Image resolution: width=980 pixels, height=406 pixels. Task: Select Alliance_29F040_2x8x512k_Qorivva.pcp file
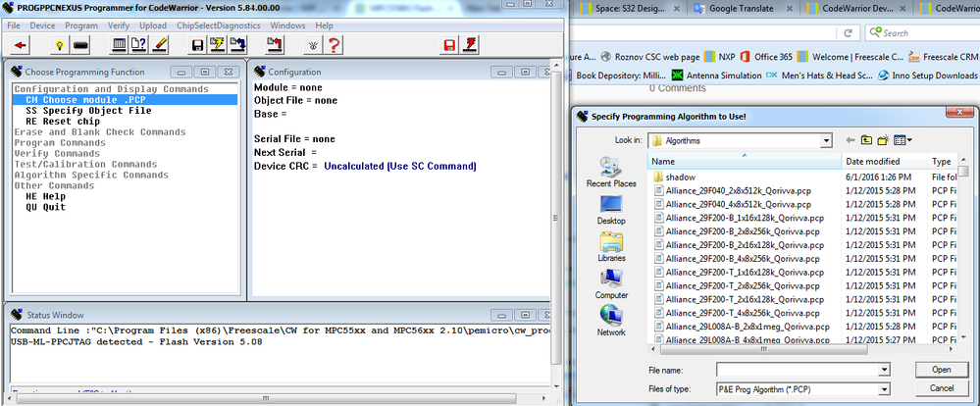733,190
